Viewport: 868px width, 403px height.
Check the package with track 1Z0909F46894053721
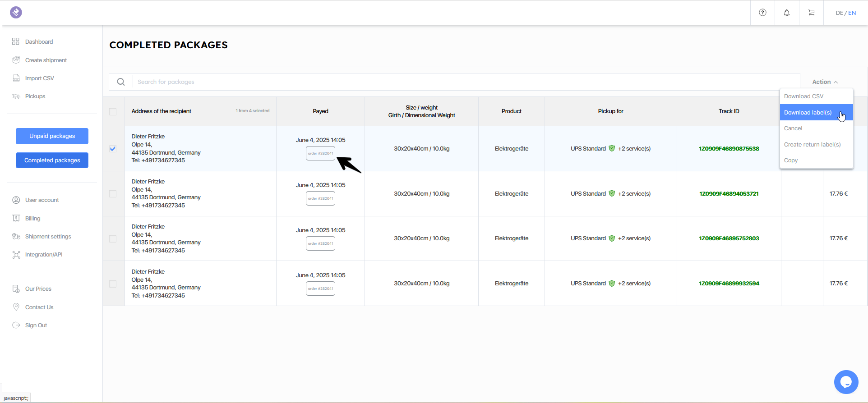(x=113, y=194)
